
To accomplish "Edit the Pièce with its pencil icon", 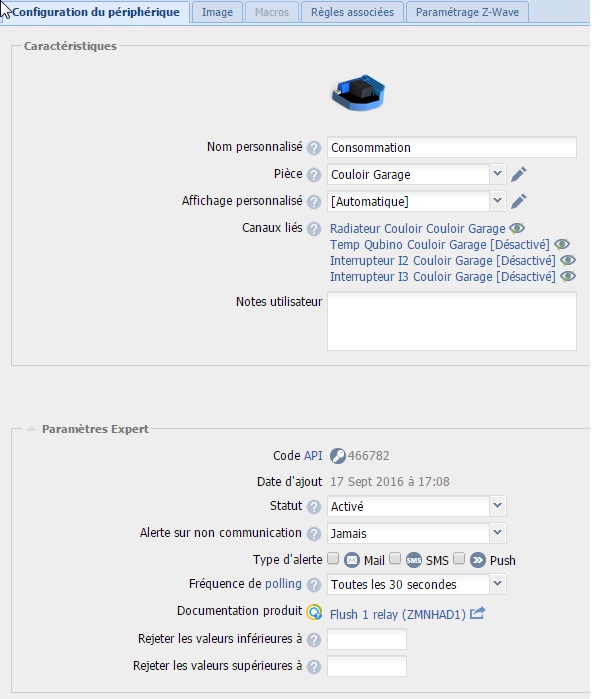I will 518,174.
